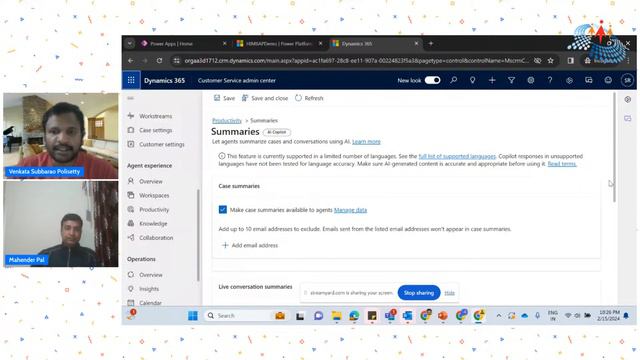Open the settings gear in Dynamics header
This screenshot has height=360, width=640.
pos(531,80)
